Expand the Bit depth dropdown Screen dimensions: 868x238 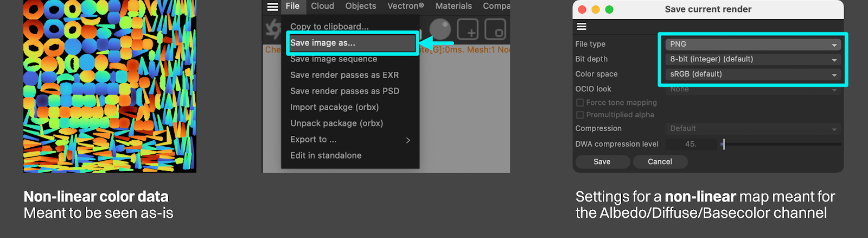click(753, 59)
